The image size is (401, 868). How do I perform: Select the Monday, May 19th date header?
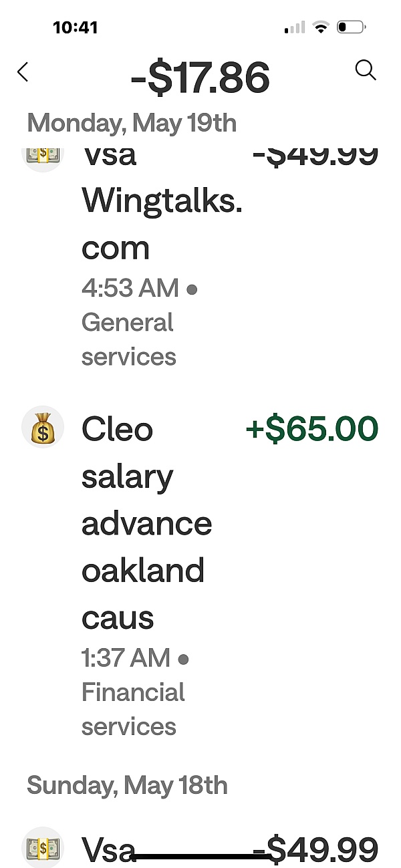pyautogui.click(x=132, y=123)
